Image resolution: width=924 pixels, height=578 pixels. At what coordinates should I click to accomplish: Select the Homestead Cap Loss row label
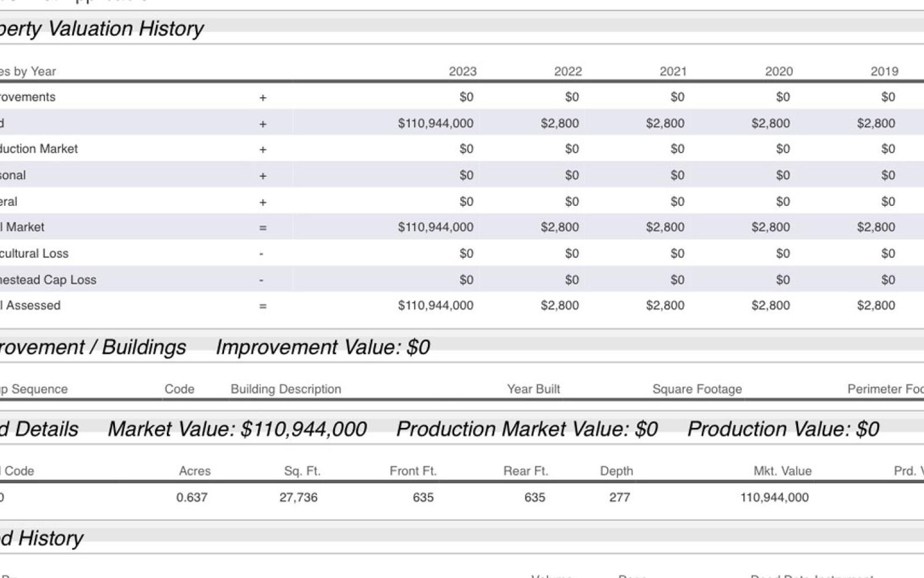point(49,280)
